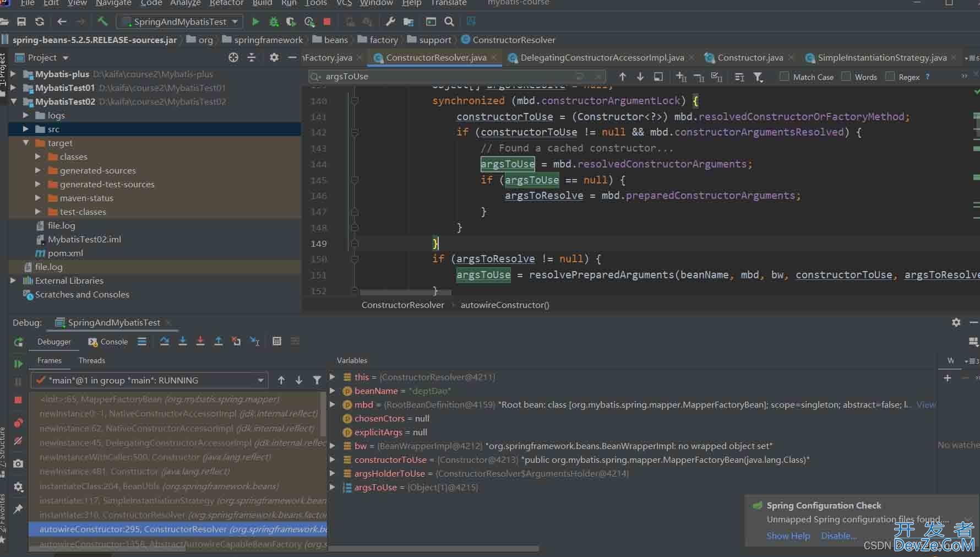Build the project with the hammer icon
Screen dimensions: 980x557
click(102, 21)
